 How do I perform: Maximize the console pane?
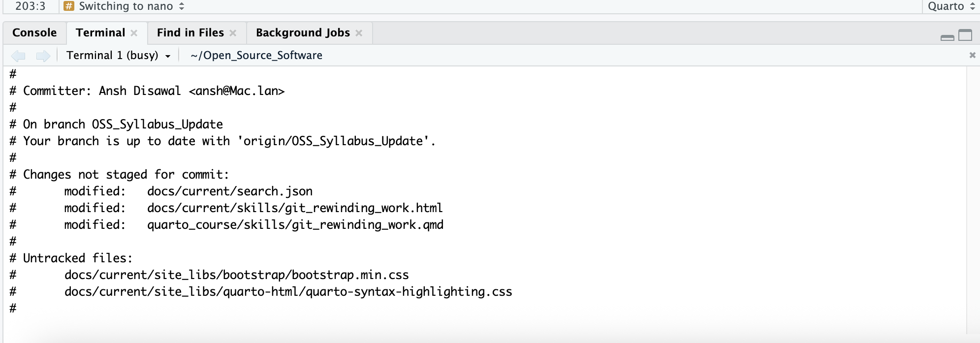[x=965, y=35]
